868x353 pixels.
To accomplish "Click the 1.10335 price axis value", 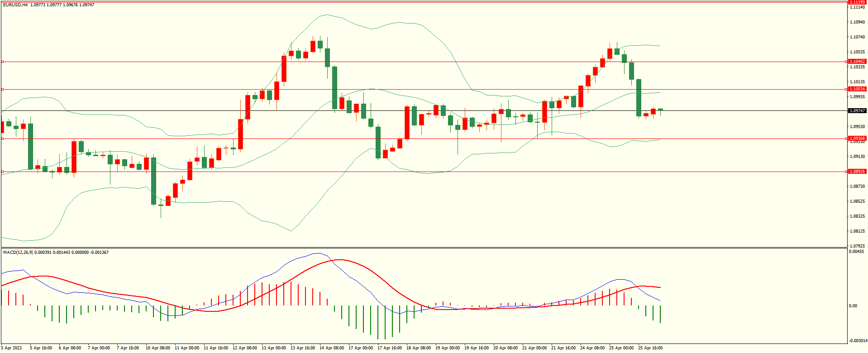I will tap(858, 67).
